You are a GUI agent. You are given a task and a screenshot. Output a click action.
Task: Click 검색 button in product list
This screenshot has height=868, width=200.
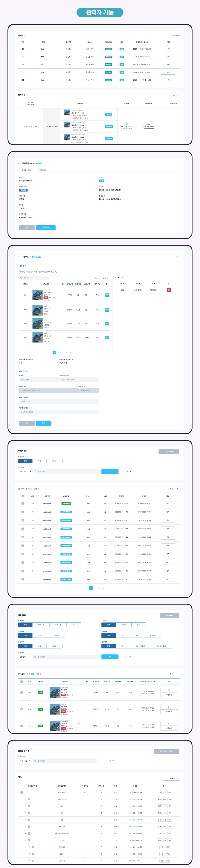[110, 657]
